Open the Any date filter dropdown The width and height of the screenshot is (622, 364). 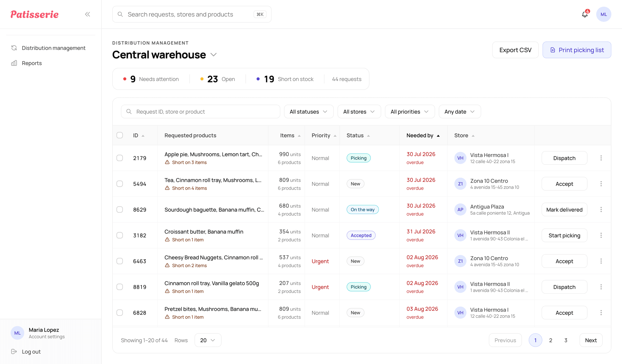[x=460, y=111]
